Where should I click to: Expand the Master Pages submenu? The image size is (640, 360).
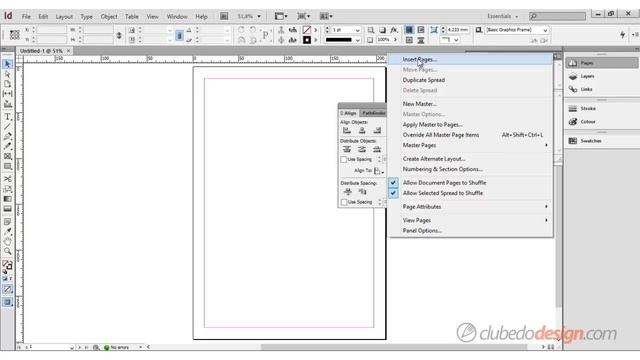(471, 145)
